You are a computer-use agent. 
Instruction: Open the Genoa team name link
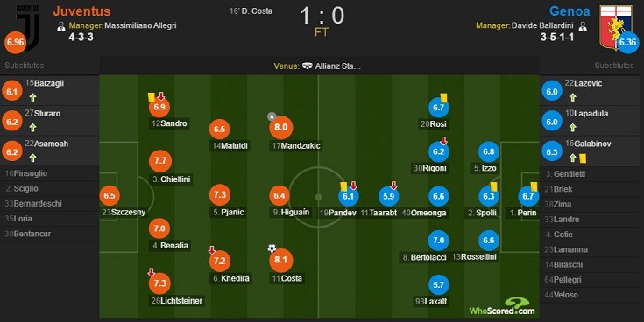pyautogui.click(x=570, y=11)
